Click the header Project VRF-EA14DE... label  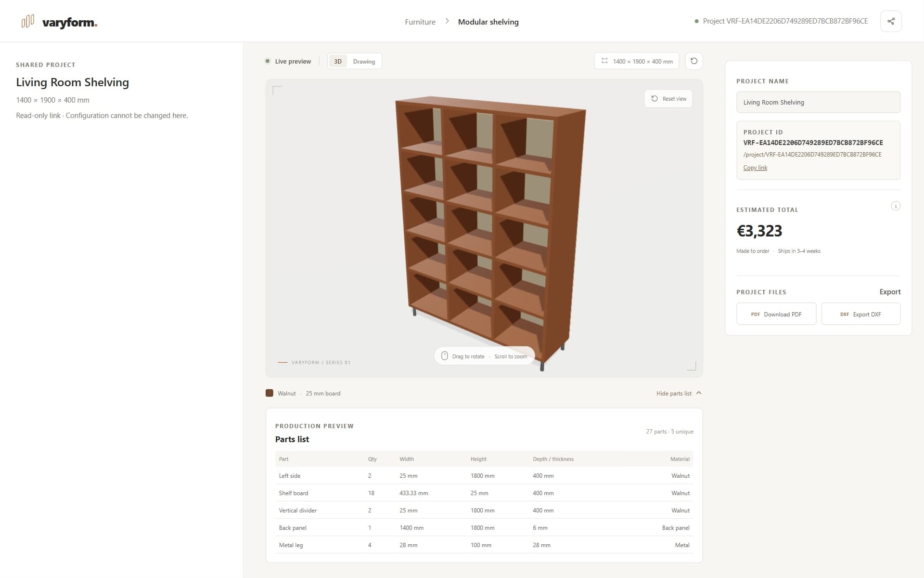pos(785,21)
